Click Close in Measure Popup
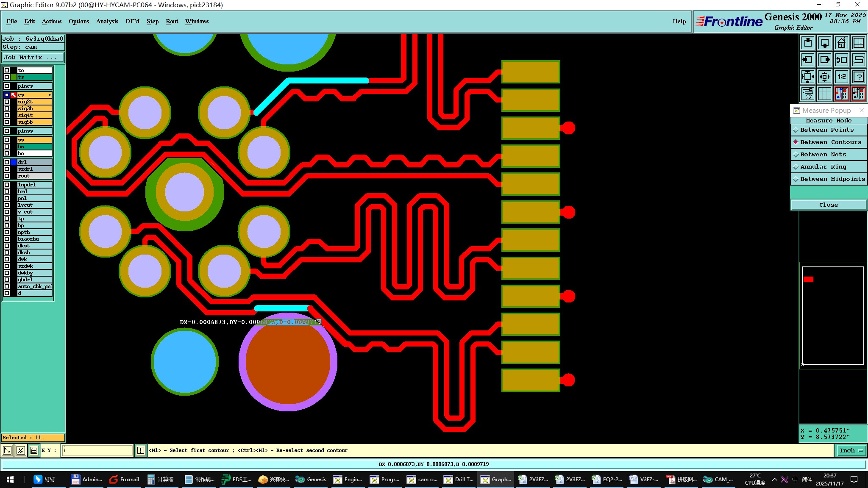The width and height of the screenshot is (868, 488). [x=828, y=205]
